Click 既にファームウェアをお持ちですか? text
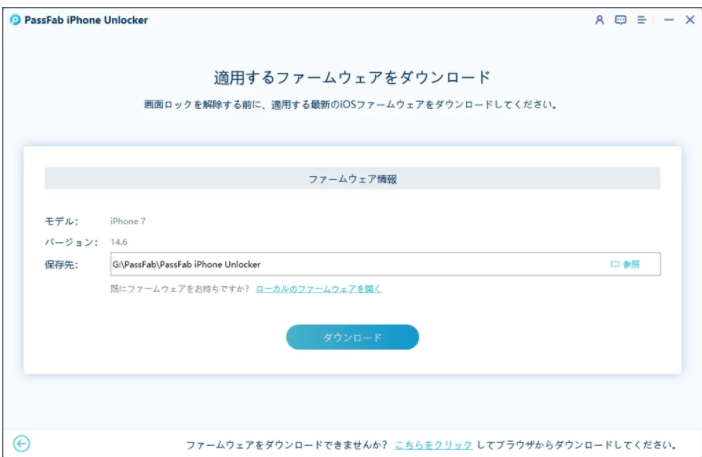 pos(180,289)
